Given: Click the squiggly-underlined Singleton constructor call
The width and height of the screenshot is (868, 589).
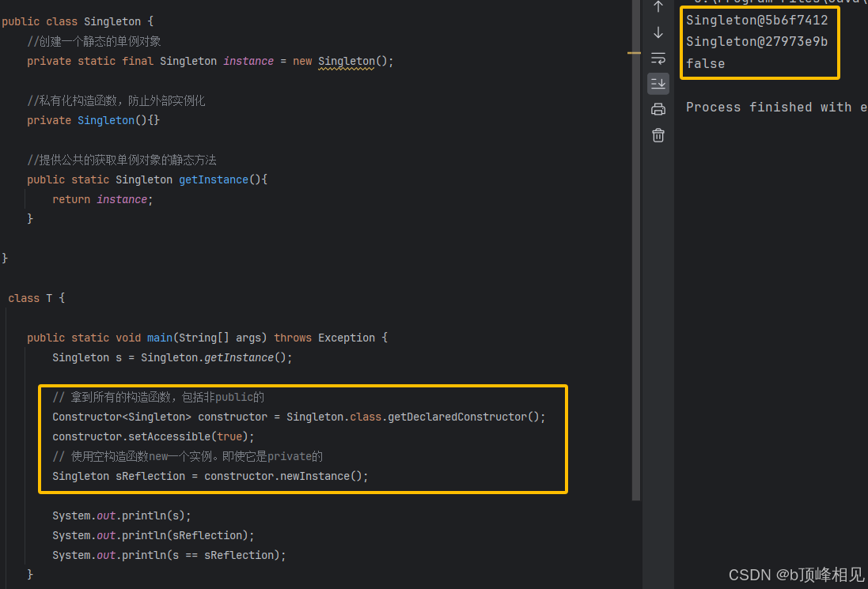Looking at the screenshot, I should tap(346, 61).
